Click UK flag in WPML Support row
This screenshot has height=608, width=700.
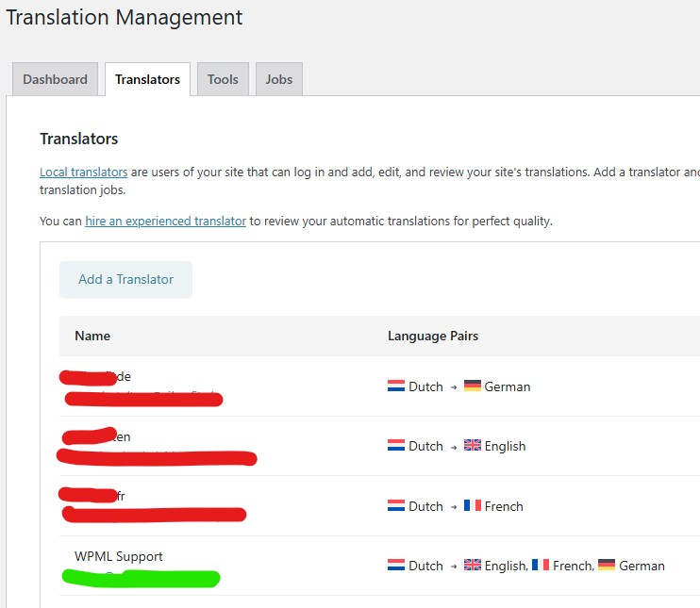click(473, 565)
